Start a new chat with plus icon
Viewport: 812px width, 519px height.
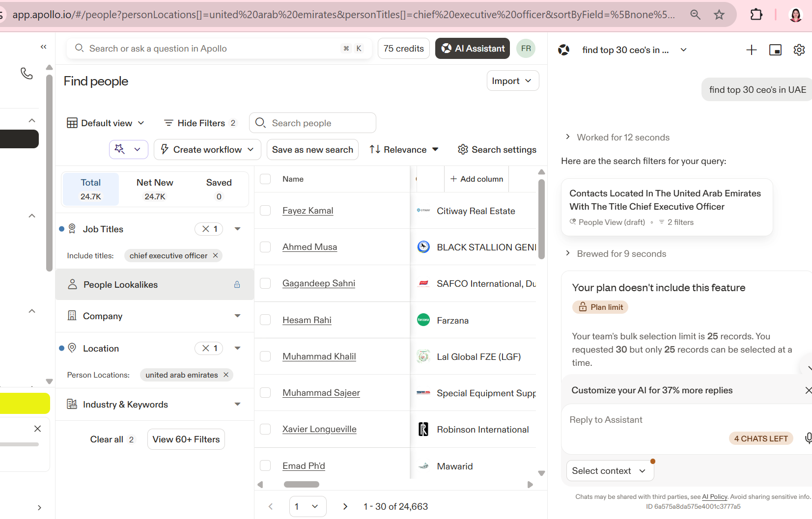point(751,50)
